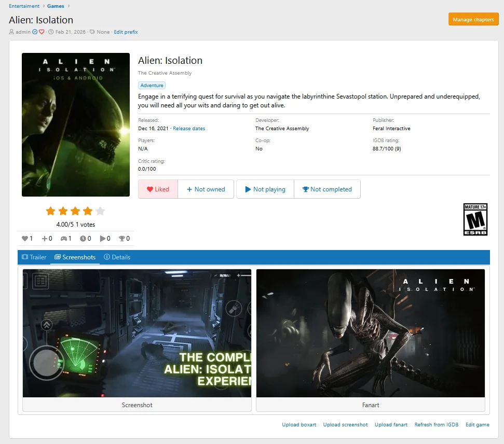Click Upload screenshot link
Screen dimensions: 504x444
point(345,424)
